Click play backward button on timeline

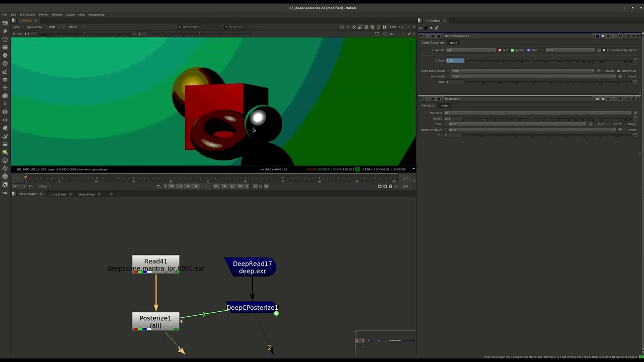pos(196,186)
